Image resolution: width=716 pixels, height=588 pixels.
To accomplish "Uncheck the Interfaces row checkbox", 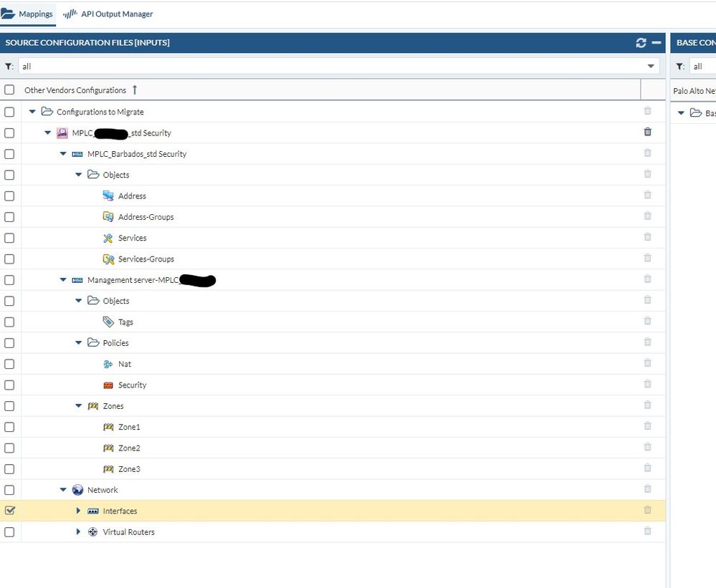I will pos(9,511).
